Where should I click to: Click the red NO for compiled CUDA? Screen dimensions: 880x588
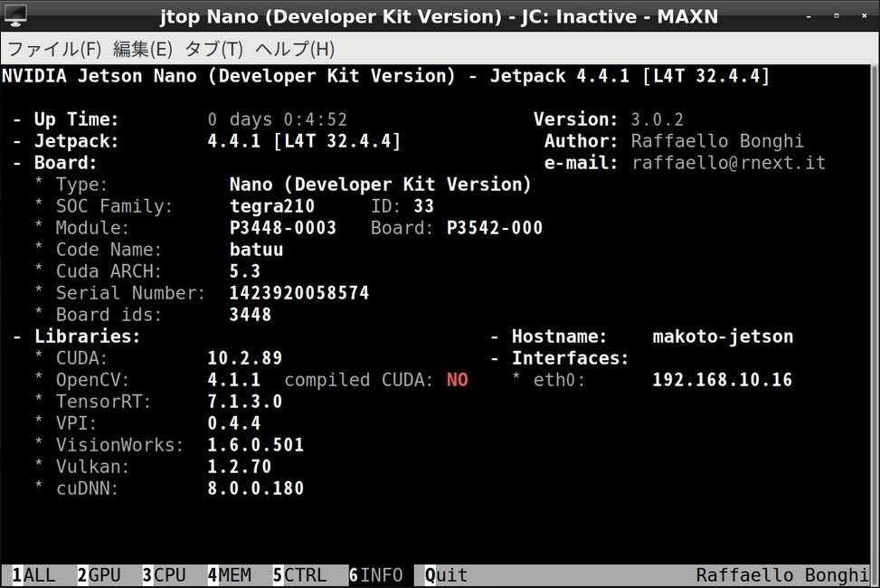(x=458, y=380)
